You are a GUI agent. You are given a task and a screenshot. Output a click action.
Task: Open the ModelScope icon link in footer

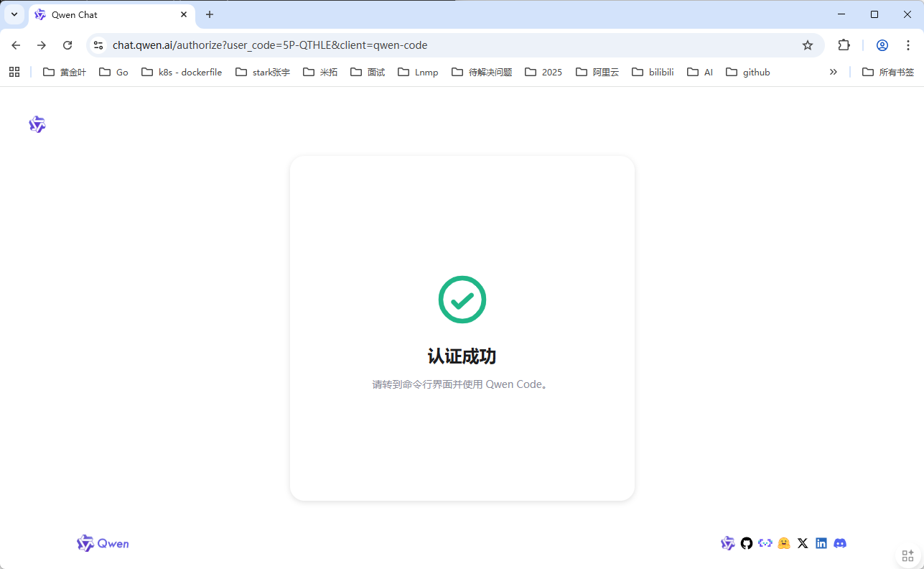coord(765,543)
